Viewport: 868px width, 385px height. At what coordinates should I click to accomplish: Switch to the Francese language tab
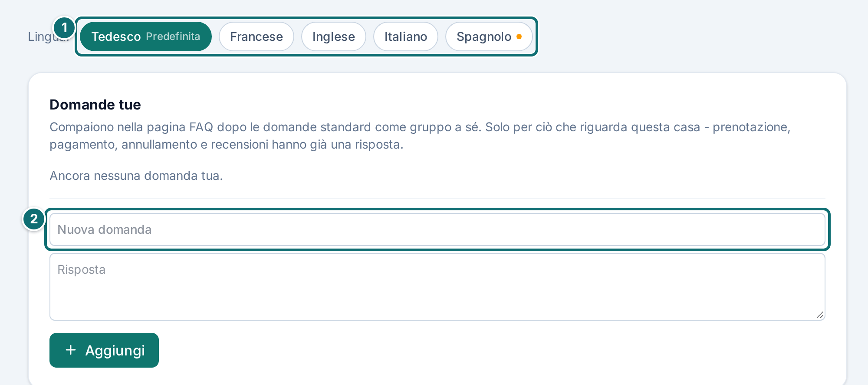click(256, 37)
